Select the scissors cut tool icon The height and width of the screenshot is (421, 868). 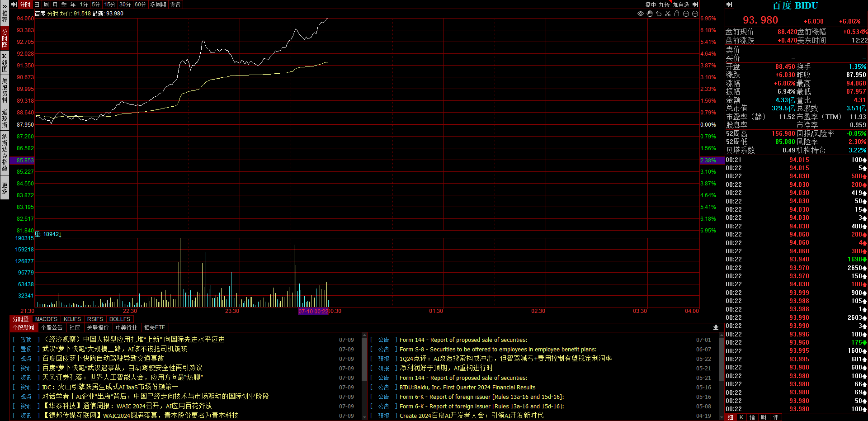(668, 14)
